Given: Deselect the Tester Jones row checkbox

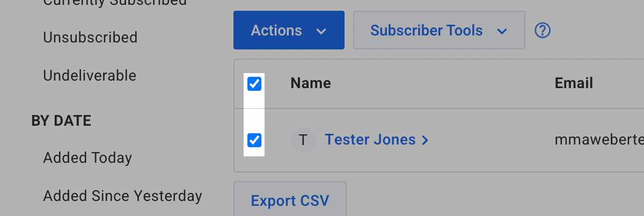Looking at the screenshot, I should coord(254,140).
